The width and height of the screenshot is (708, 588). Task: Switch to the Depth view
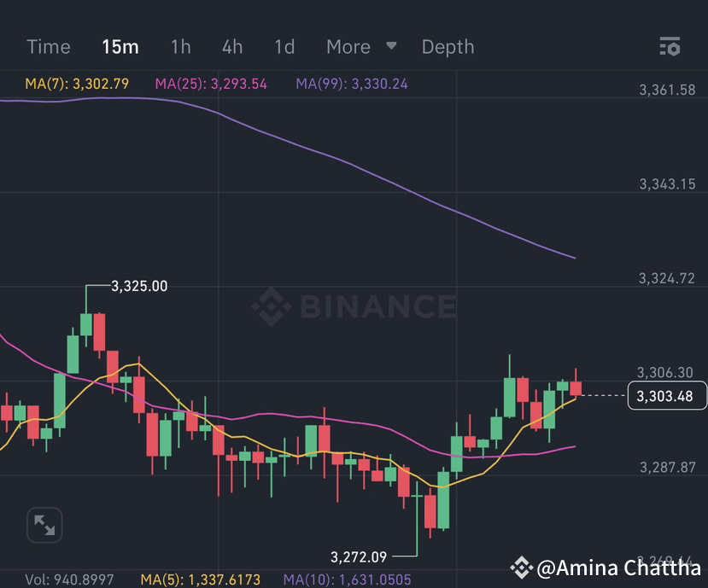pyautogui.click(x=448, y=47)
